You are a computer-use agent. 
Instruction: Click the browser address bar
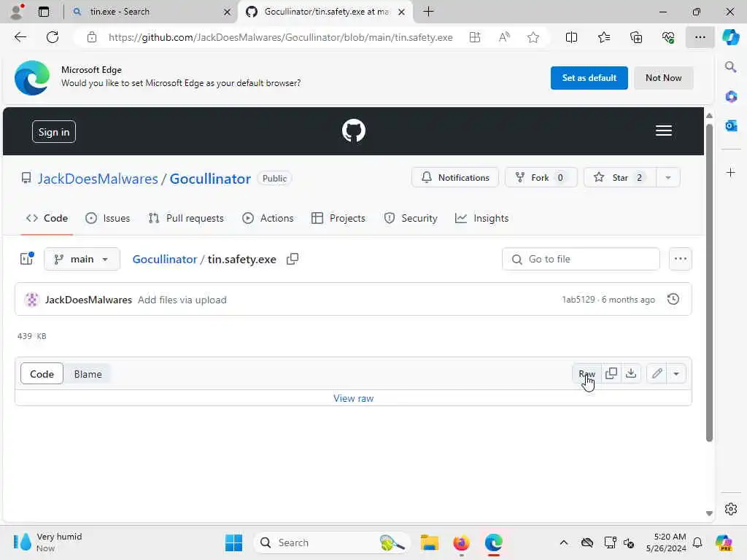[x=280, y=37]
